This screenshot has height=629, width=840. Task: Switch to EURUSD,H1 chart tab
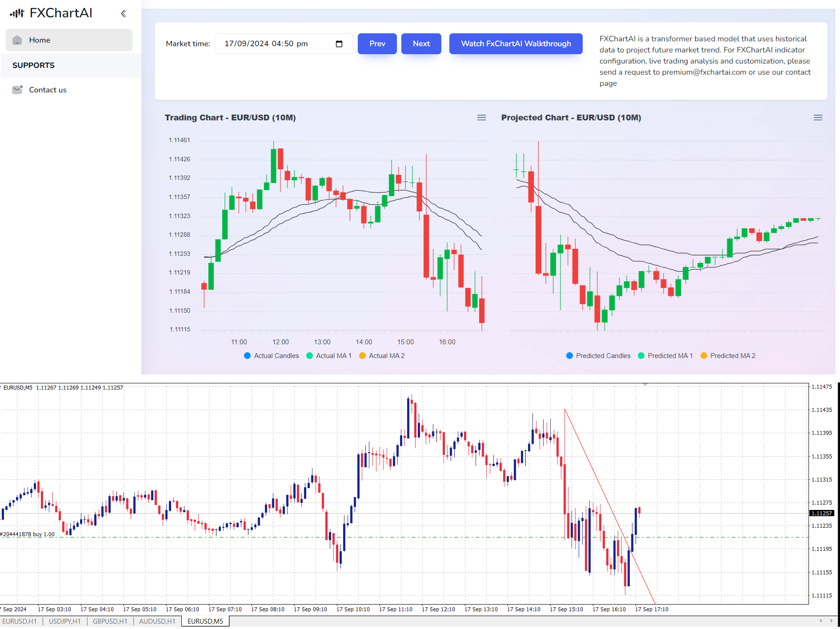tap(20, 621)
